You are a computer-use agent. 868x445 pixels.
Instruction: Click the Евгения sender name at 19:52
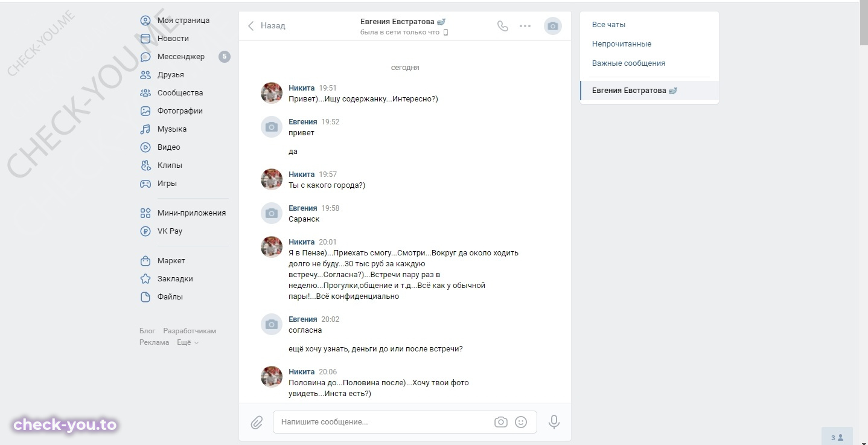click(x=303, y=122)
